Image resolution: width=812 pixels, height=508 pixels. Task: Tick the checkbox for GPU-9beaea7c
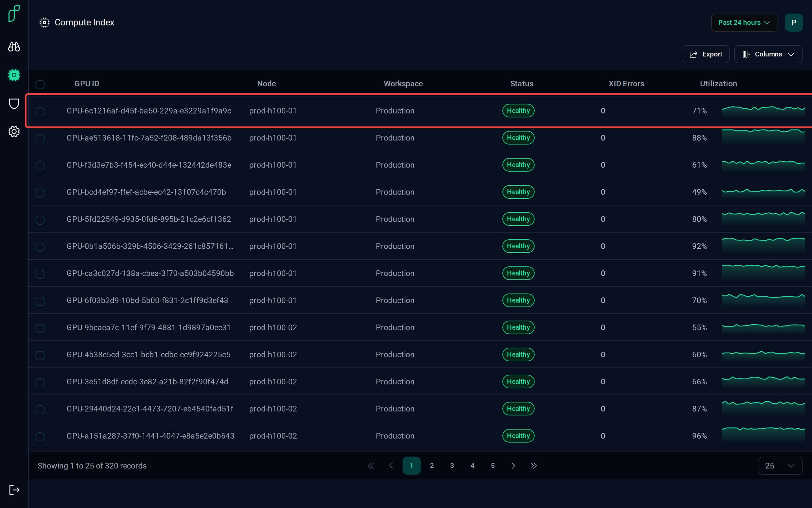coord(40,328)
